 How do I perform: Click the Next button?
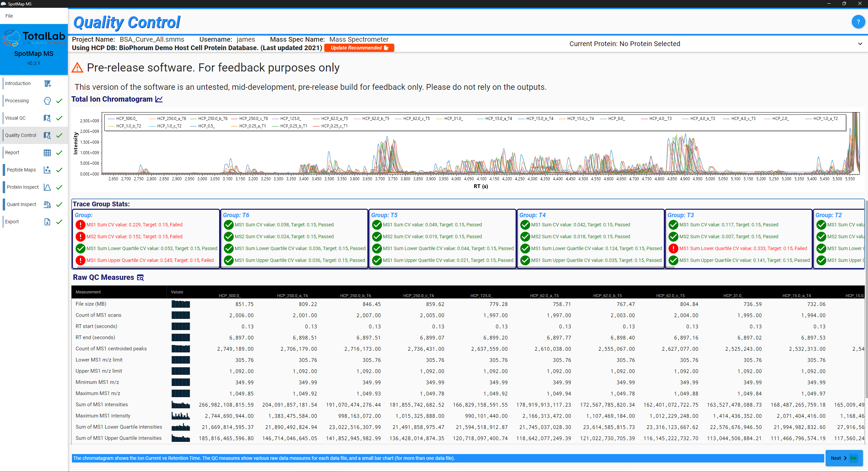pyautogui.click(x=844, y=458)
